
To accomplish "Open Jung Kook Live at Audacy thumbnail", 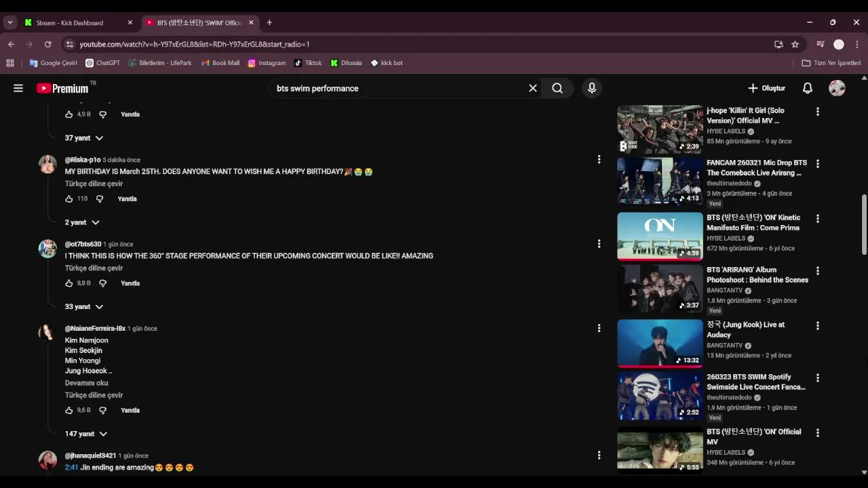I will click(x=660, y=343).
